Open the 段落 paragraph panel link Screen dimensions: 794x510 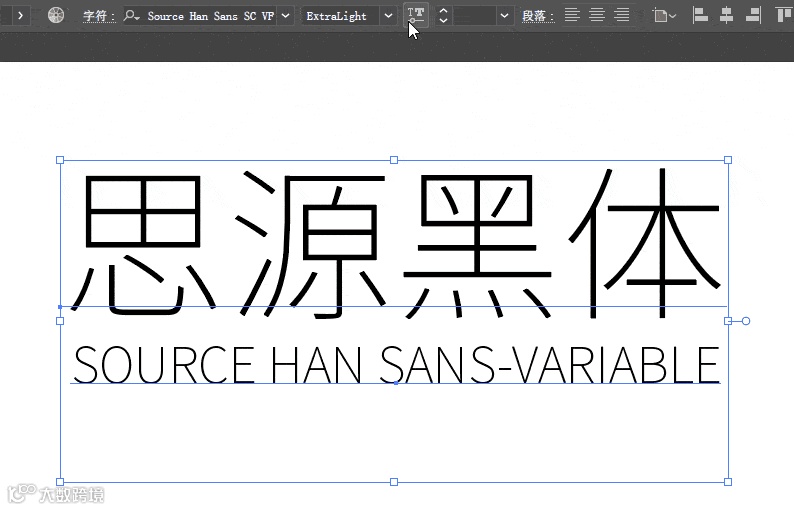(538, 16)
